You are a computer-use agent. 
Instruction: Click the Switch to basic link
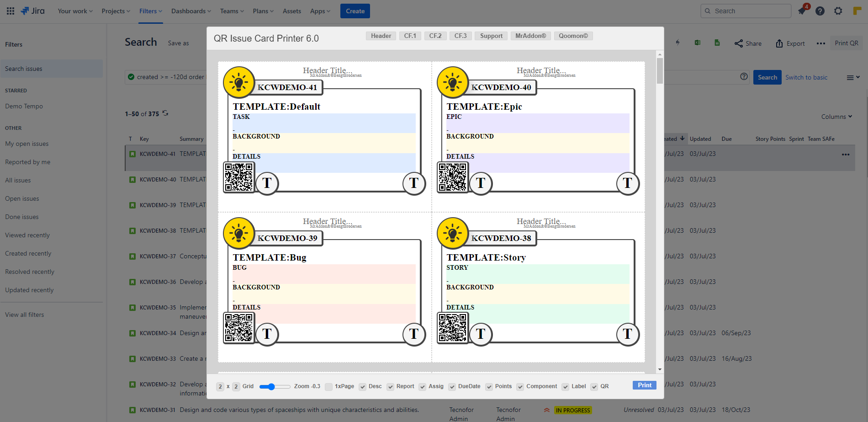click(806, 77)
